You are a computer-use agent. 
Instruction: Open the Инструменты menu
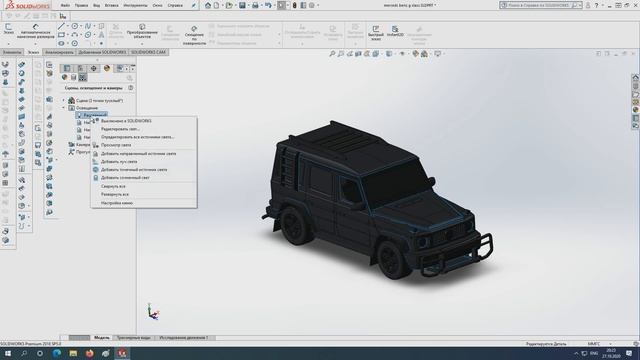click(x=136, y=5)
